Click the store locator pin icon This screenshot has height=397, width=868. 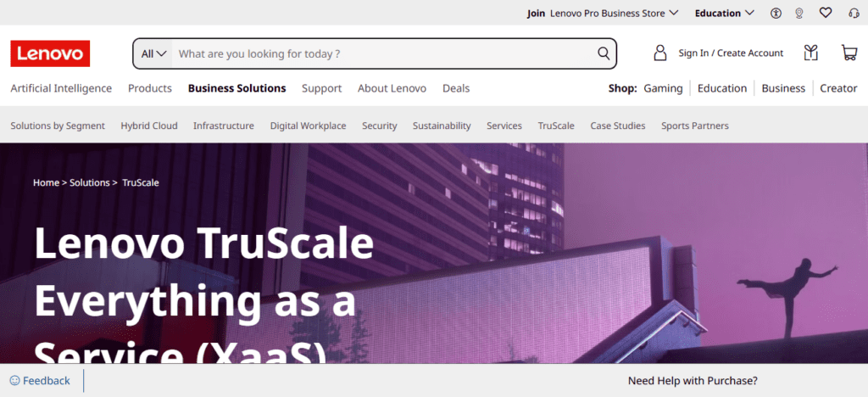pyautogui.click(x=798, y=14)
